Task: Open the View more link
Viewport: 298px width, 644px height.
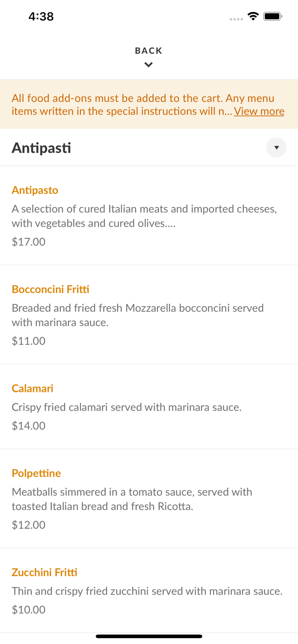Action: coord(259,111)
